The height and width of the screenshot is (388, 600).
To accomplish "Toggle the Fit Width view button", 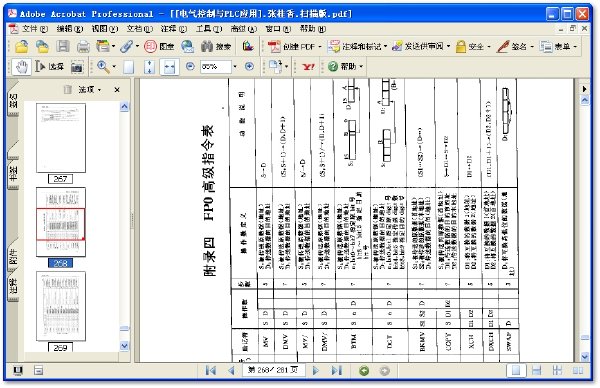I will (x=170, y=67).
